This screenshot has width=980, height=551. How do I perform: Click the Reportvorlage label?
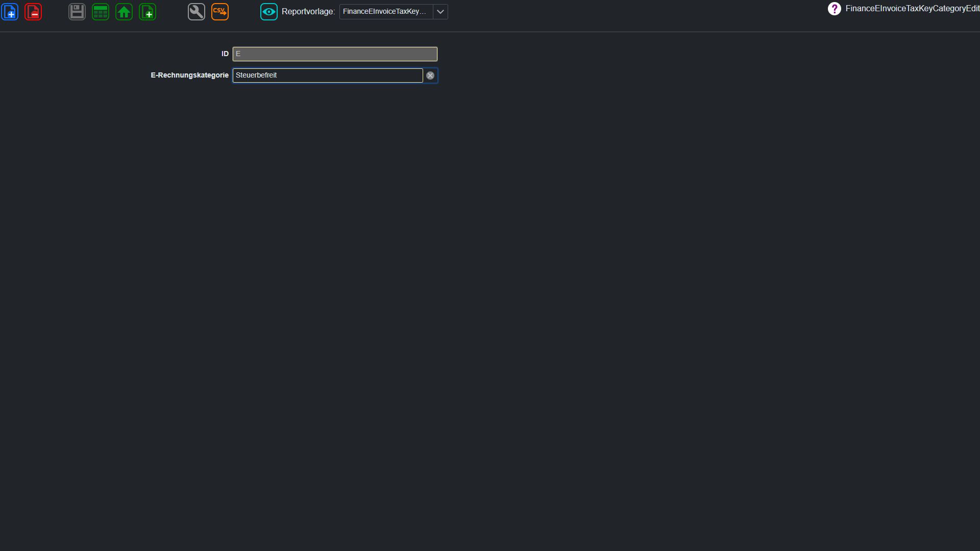[308, 12]
